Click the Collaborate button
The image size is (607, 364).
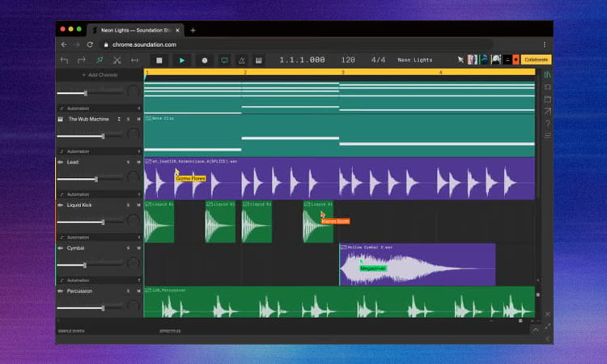click(x=536, y=60)
